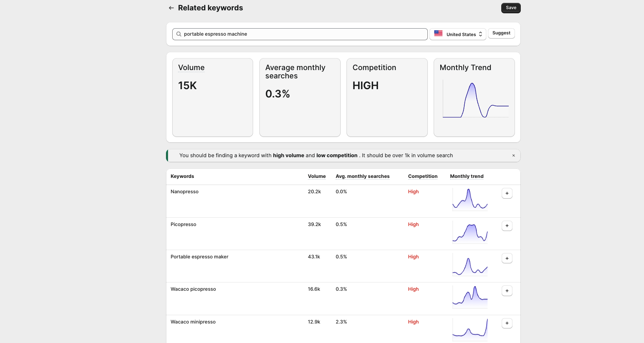Click the Monthly trend column header
Screen dimensions: 644x343
click(466, 176)
